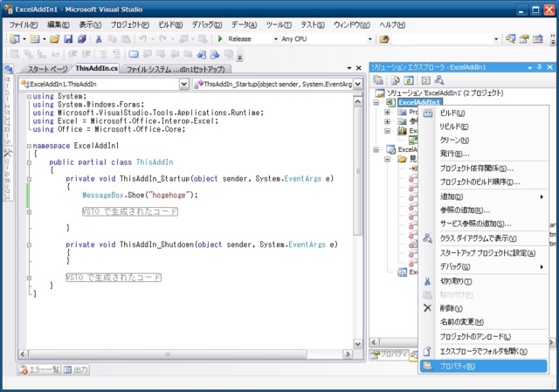Open the Any CPU platform dropdown
The image size is (559, 392).
(370, 38)
